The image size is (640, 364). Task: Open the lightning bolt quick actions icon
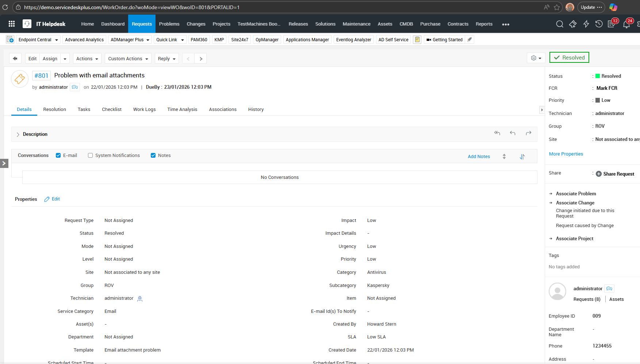(x=586, y=24)
